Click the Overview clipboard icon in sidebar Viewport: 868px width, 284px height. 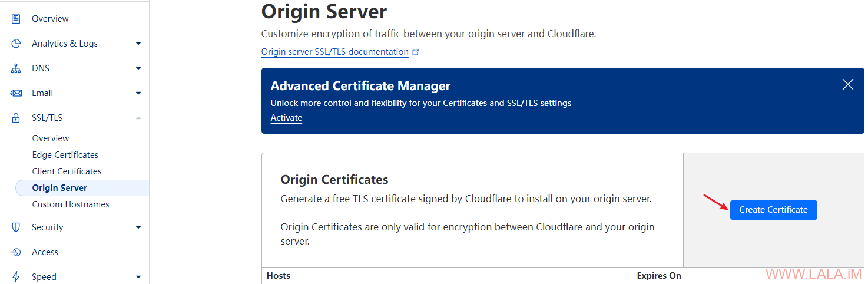point(16,19)
